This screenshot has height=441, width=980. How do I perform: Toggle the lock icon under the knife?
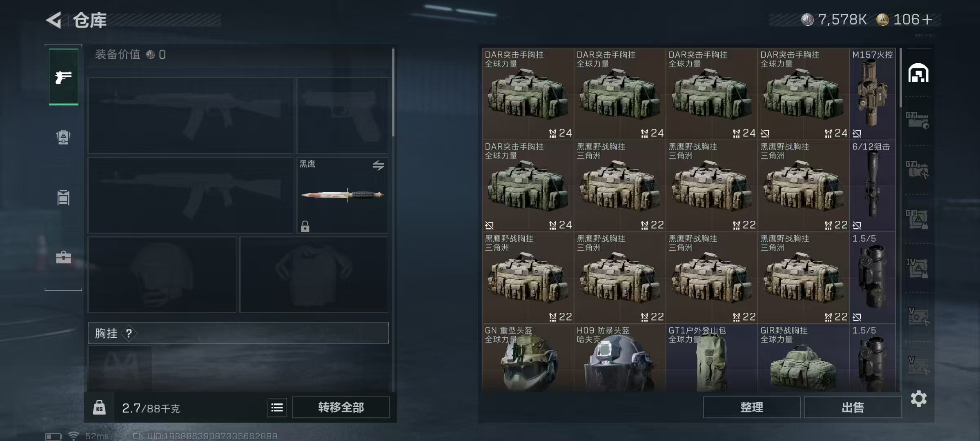point(305,226)
